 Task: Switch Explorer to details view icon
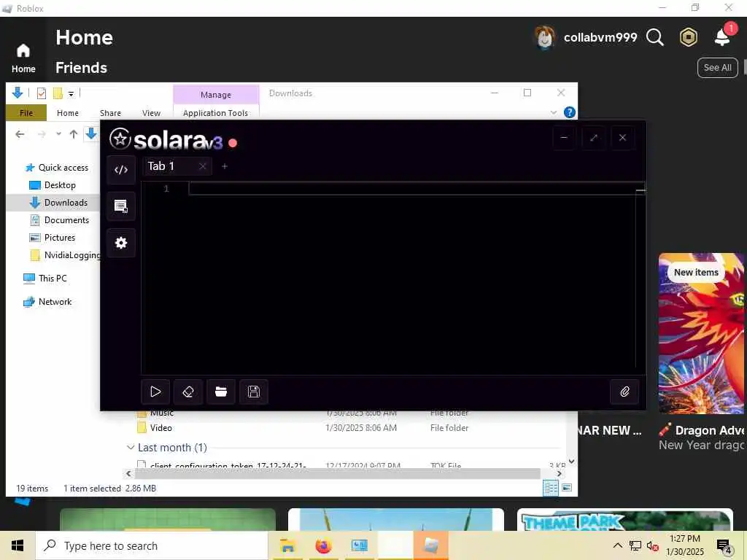[x=551, y=488]
